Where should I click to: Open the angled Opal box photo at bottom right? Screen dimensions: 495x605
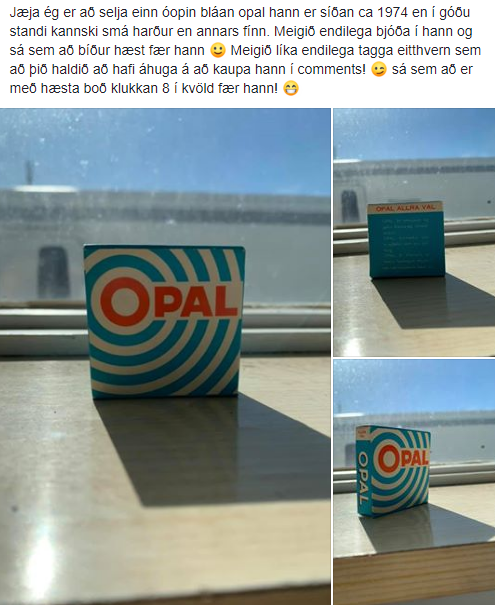click(x=414, y=482)
